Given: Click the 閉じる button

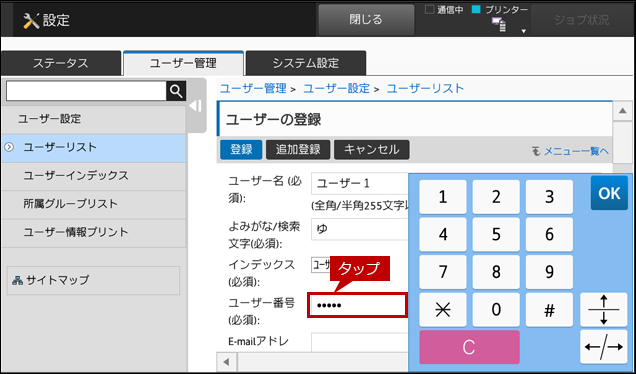Looking at the screenshot, I should coord(366,19).
